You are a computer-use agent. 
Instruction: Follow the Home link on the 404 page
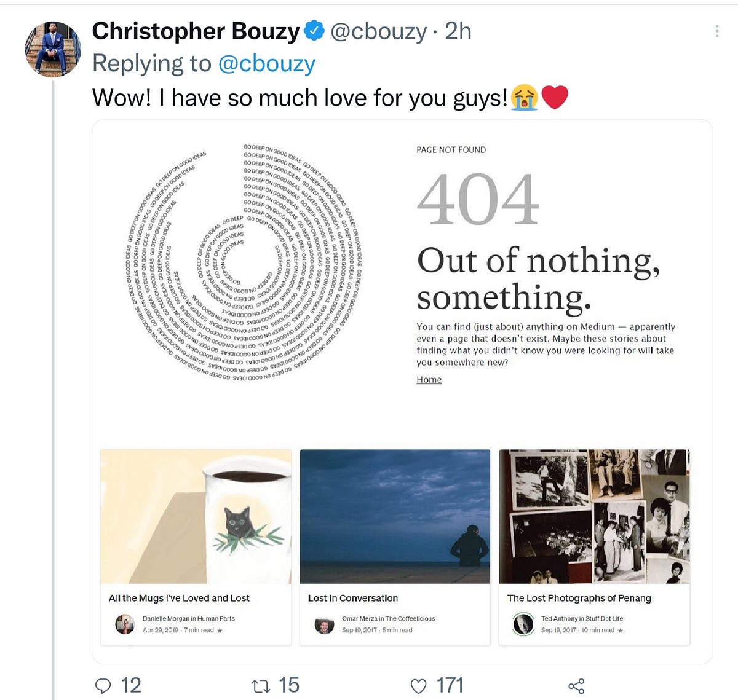point(428,379)
